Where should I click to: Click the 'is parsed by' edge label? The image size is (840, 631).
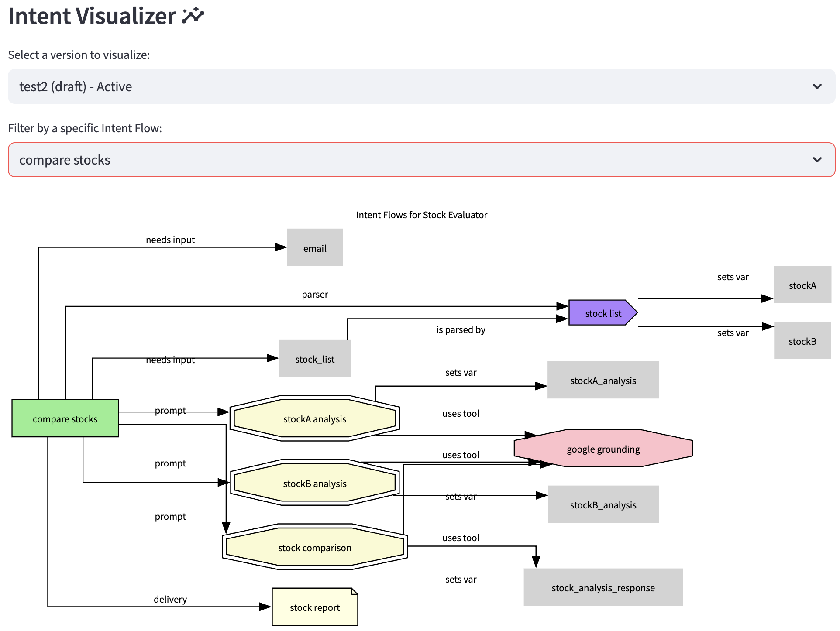461,329
